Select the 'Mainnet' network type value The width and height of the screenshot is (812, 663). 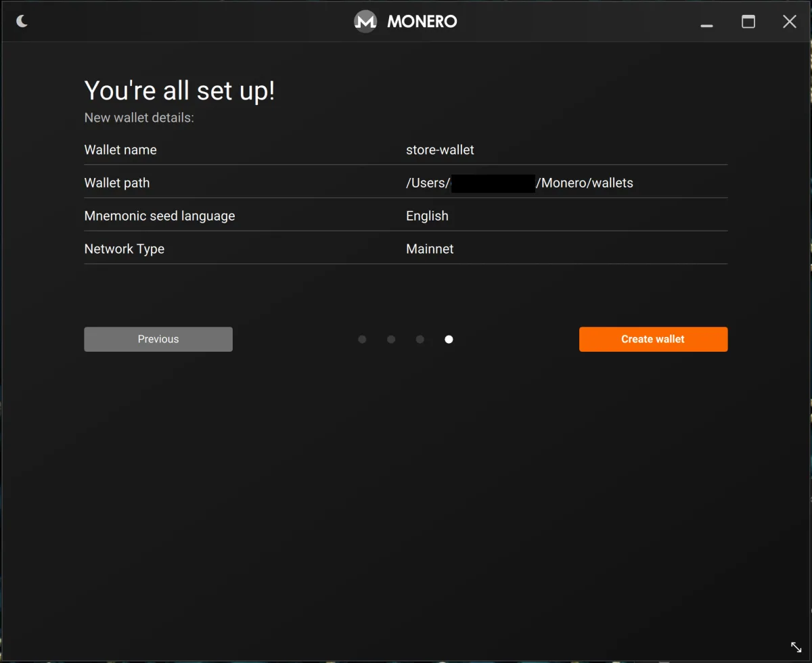click(430, 249)
